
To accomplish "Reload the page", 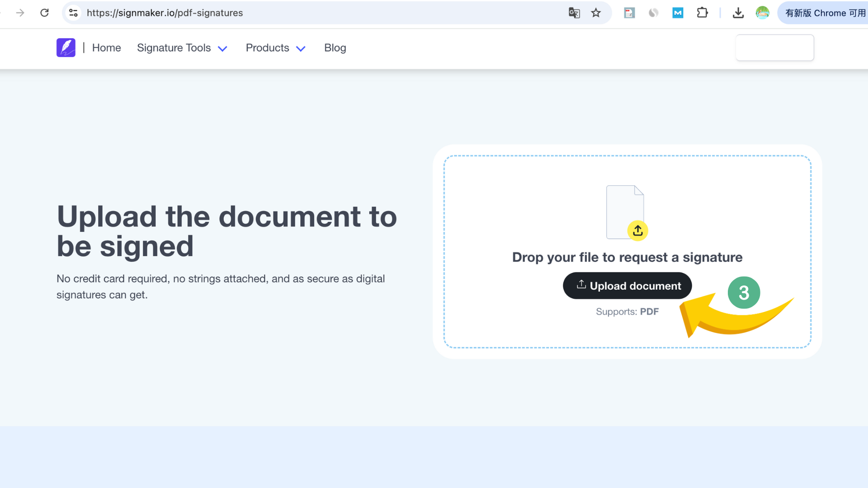I will coord(45,13).
